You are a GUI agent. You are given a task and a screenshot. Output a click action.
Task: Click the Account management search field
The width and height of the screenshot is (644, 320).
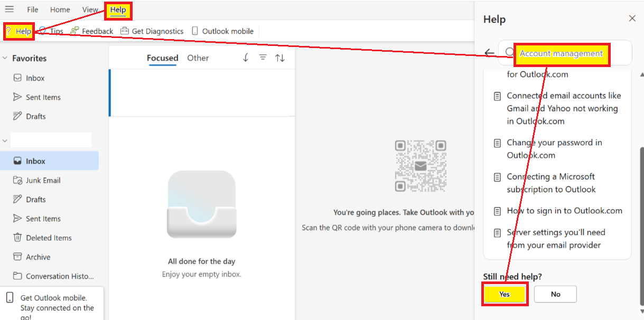565,53
